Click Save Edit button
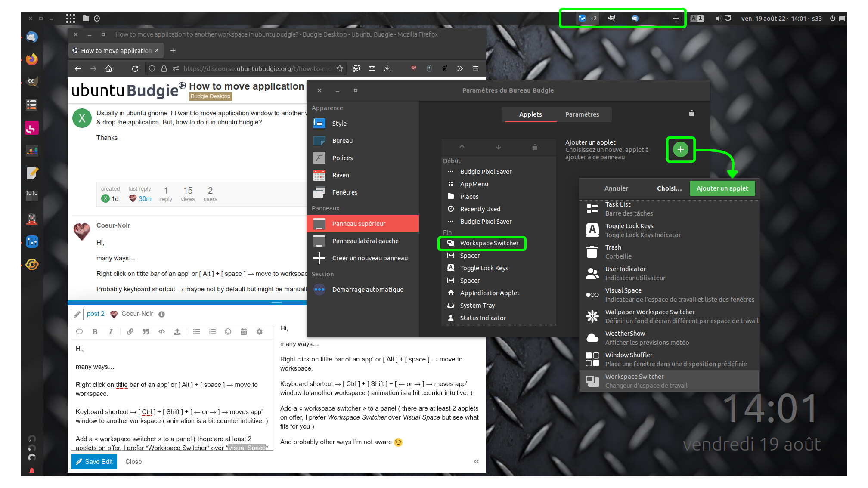The height and width of the screenshot is (488, 868). 94,462
